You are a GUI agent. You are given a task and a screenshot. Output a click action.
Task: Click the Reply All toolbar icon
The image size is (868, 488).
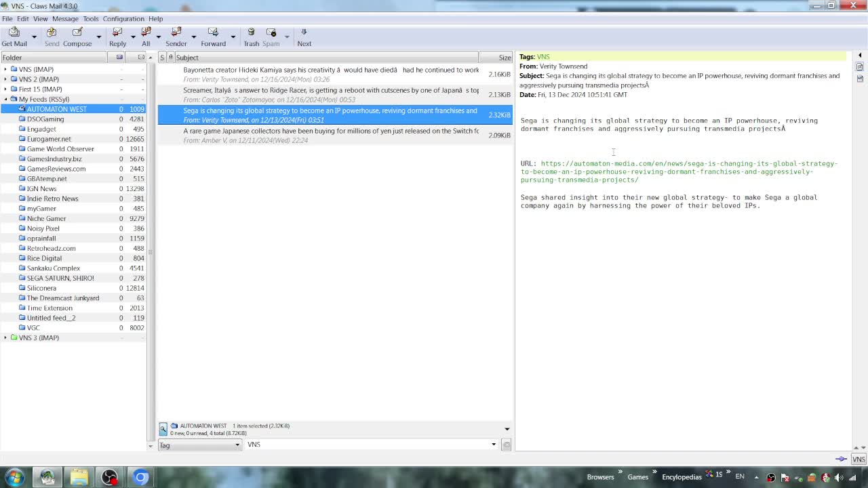146,33
